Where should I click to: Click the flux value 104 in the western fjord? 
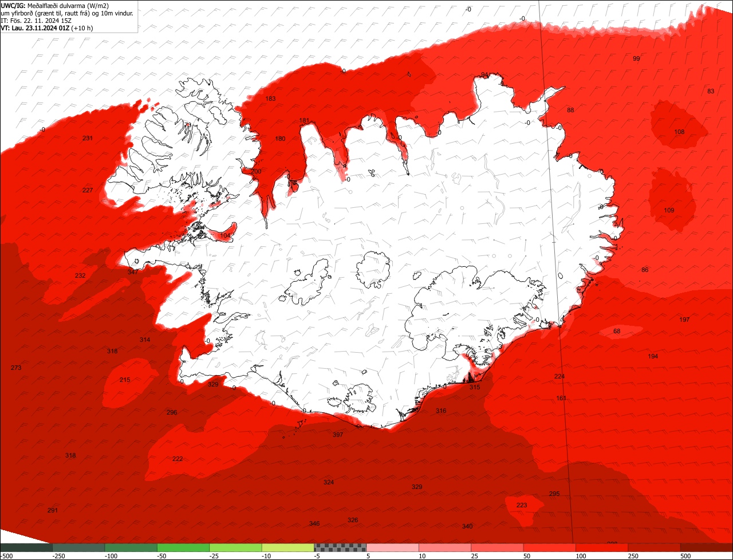click(x=226, y=235)
